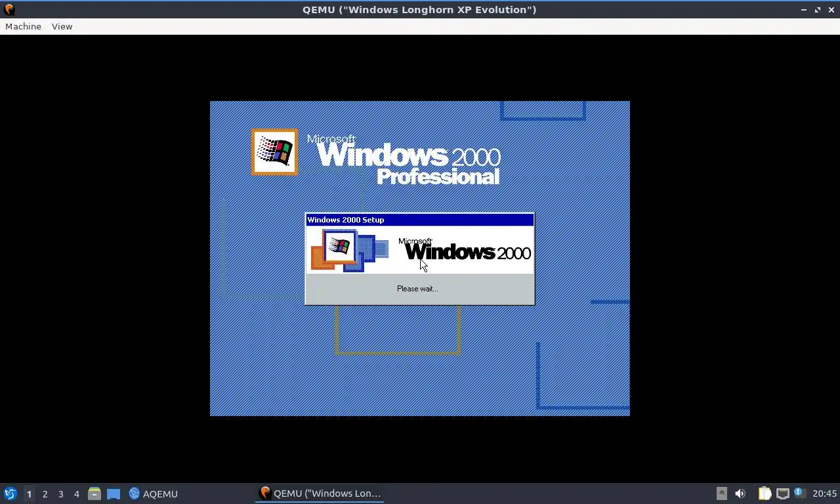The height and width of the screenshot is (504, 840).
Task: Switch to workspace 2
Action: 45,493
